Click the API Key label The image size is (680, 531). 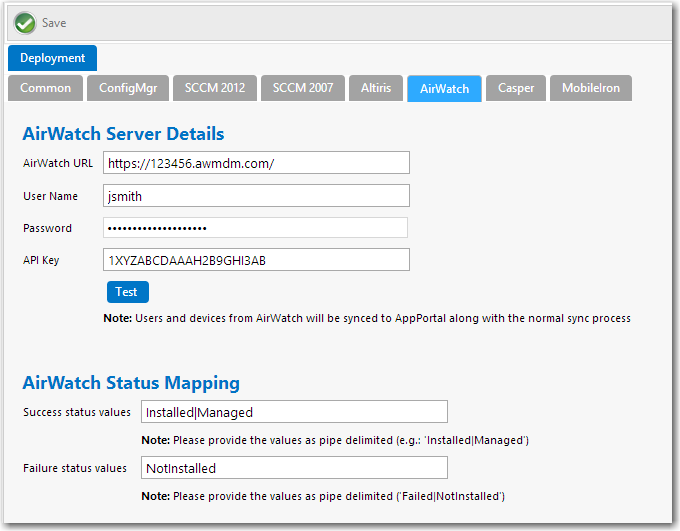[41, 260]
